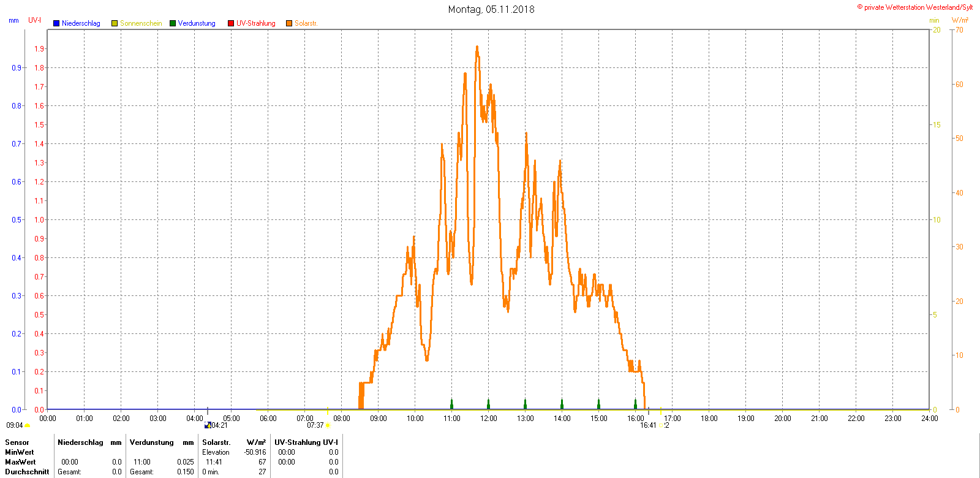Viewport: 980px width, 478px height.
Task: Click the 70 value on the W/m² axis
Action: click(959, 30)
